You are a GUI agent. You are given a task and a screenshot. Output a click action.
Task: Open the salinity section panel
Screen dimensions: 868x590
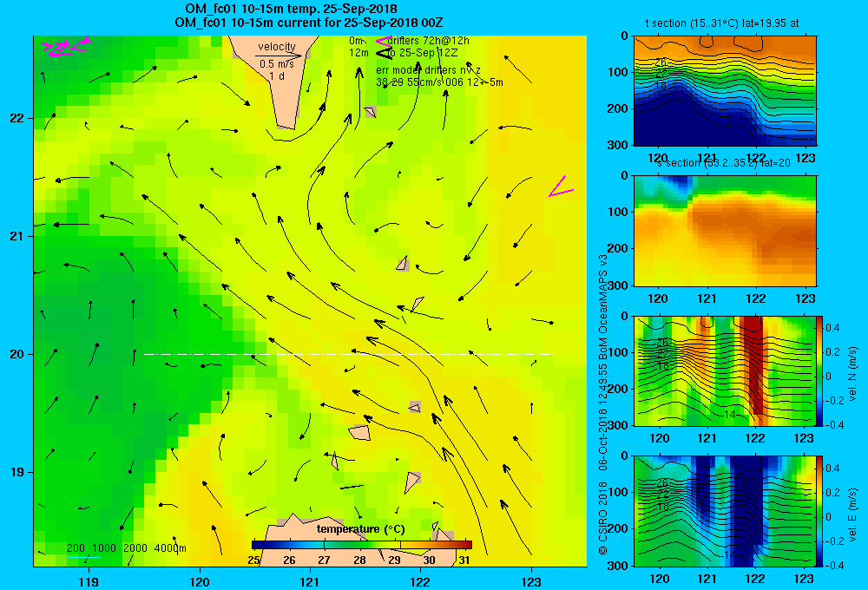click(725, 231)
